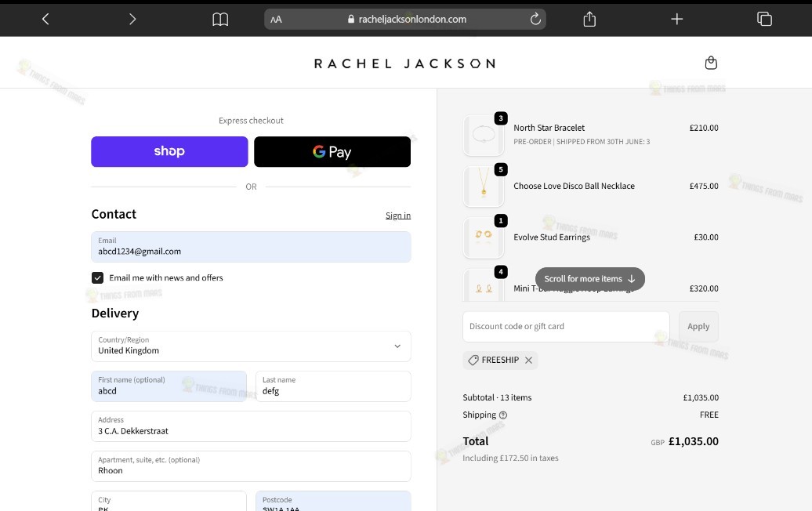Click the North Star Bracelet item name
Screen dimensions: 812x511
549,128
